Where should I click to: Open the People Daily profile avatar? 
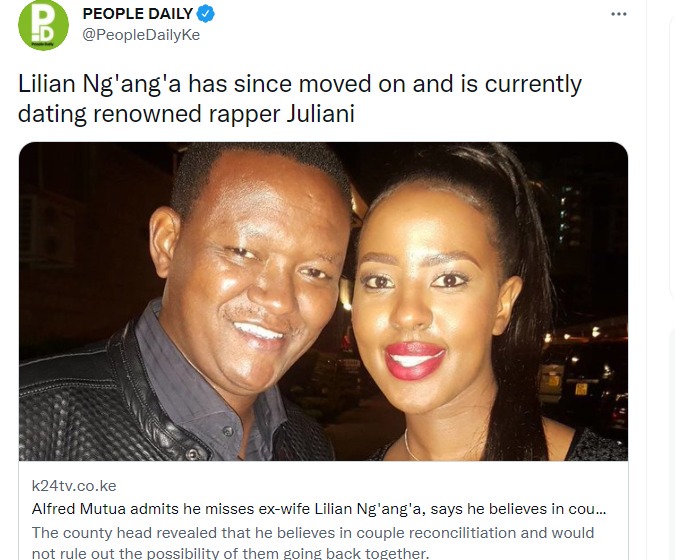pyautogui.click(x=43, y=25)
